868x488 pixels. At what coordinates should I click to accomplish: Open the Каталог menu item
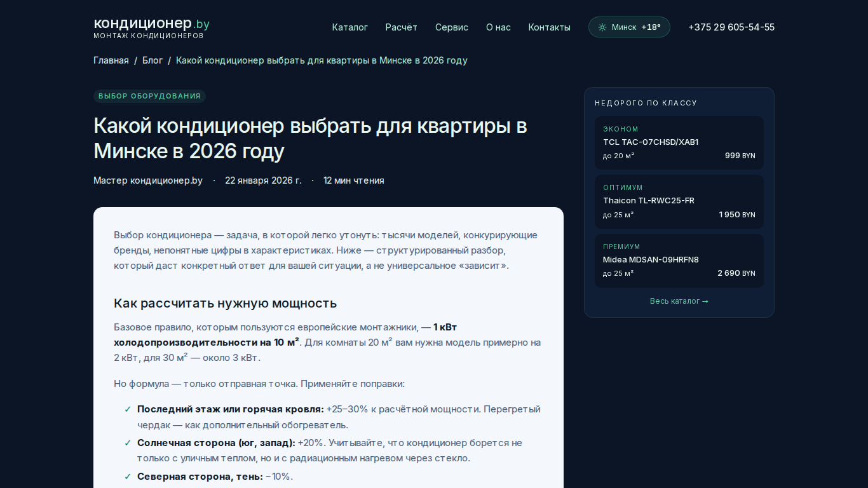tap(350, 27)
